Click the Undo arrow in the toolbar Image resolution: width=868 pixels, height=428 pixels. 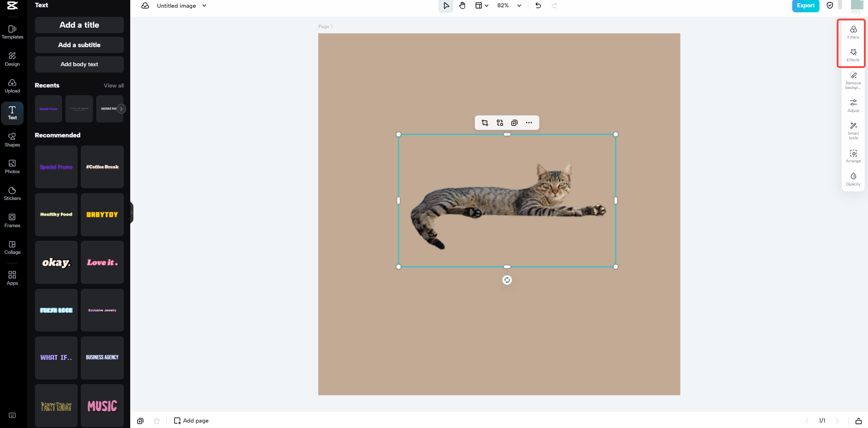click(538, 6)
